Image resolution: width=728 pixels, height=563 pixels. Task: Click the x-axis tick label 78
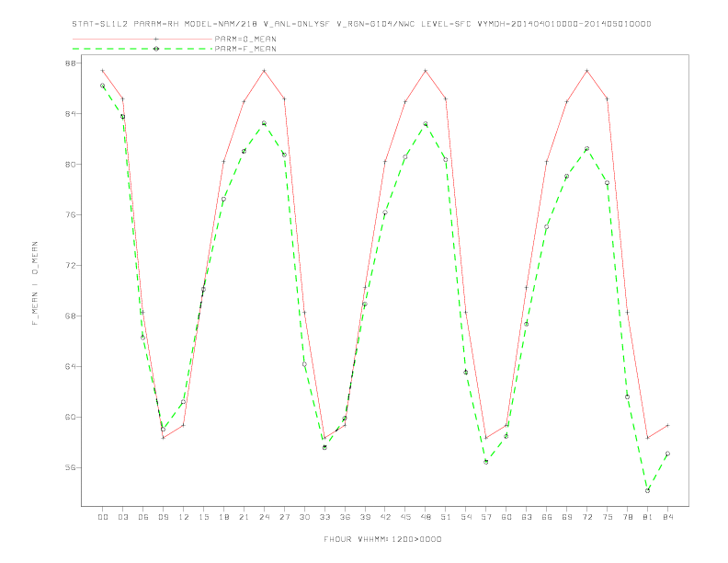point(627,517)
